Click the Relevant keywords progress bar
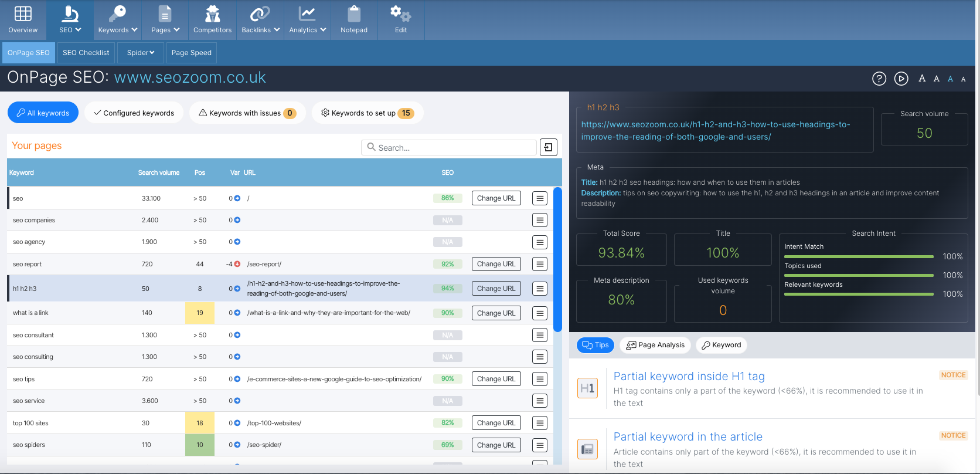The image size is (980, 474). (859, 294)
